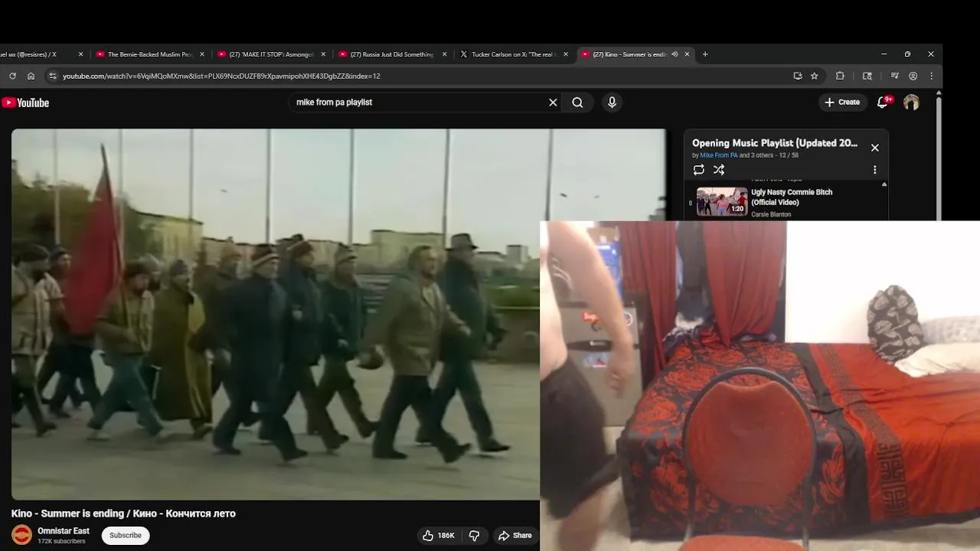Like the video with thumbs up

tap(438, 536)
